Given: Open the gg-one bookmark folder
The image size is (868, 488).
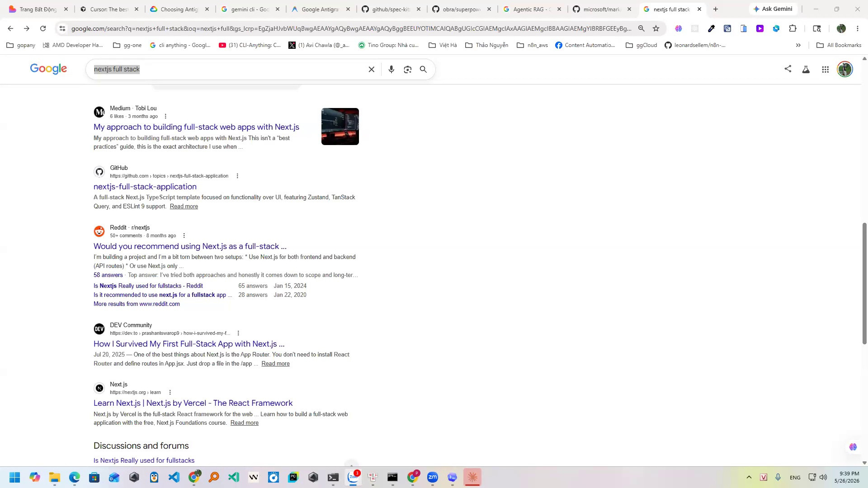Looking at the screenshot, I should pos(127,45).
